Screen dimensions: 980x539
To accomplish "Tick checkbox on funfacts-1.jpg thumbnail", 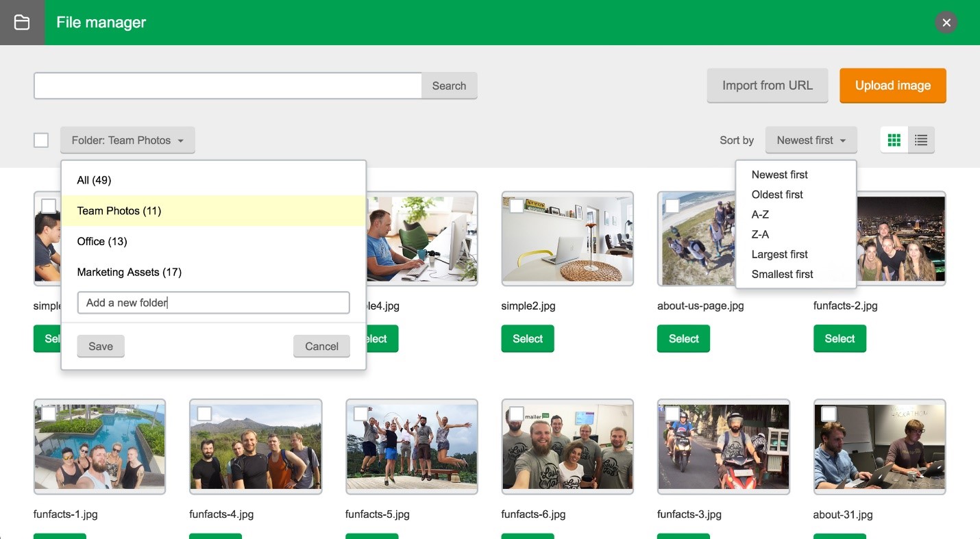I will 49,414.
